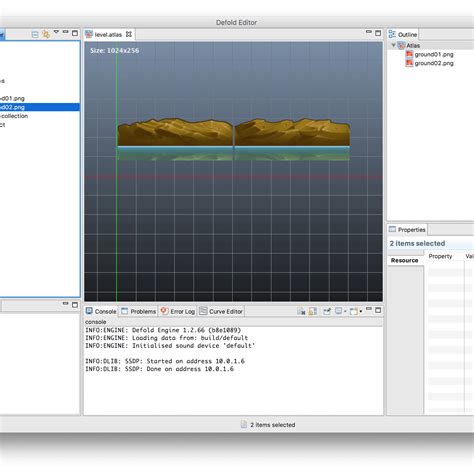Screen dimensions: 474x474
Task: Select the file ending d01.png in explorer
Action: [12, 98]
